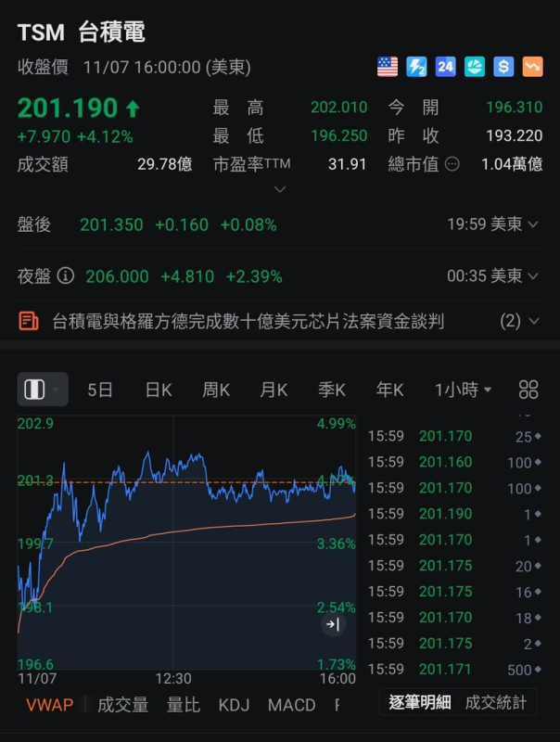Tap the overnight price 206.000
The height and width of the screenshot is (742, 560).
point(118,276)
